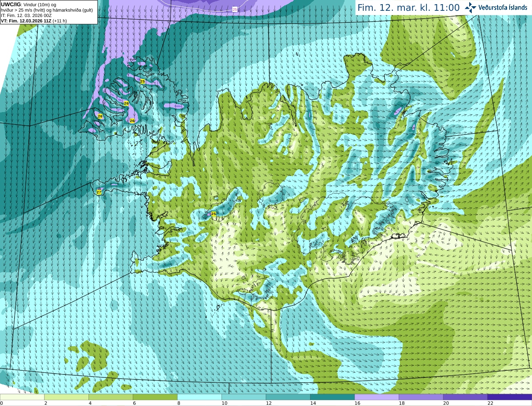This screenshot has width=532, height=406.
Task: Pick the 20–22 m/s violet legend swatch
Action: pyautogui.click(x=465, y=397)
